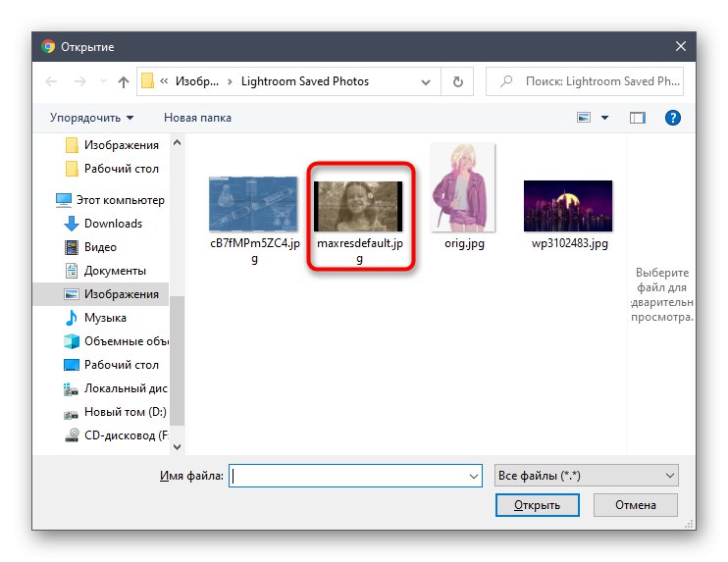Focus the Lightroom Saved Photos search box
The height and width of the screenshot is (562, 728).
pyautogui.click(x=585, y=81)
